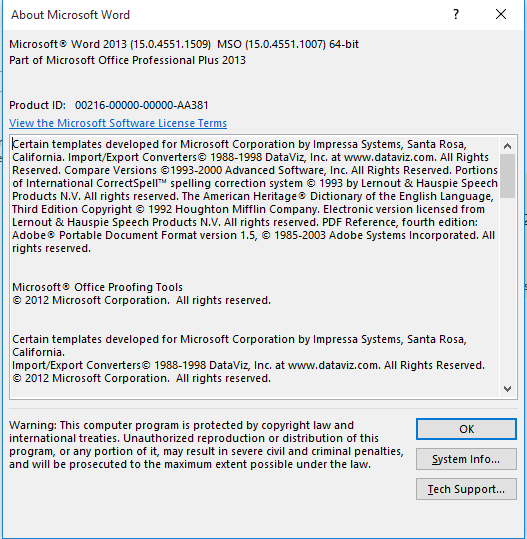
Task: Click the credits scrollbar thumb
Action: [x=507, y=176]
